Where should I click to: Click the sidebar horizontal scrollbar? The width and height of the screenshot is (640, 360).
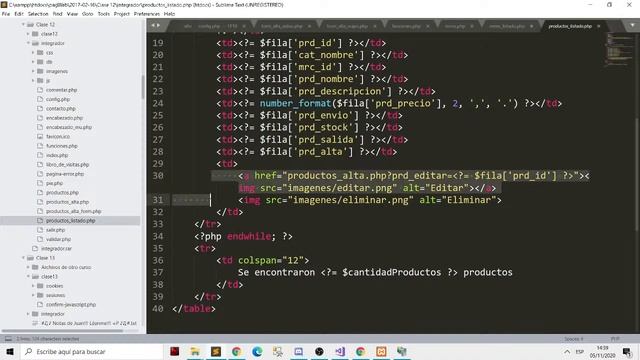click(62, 331)
